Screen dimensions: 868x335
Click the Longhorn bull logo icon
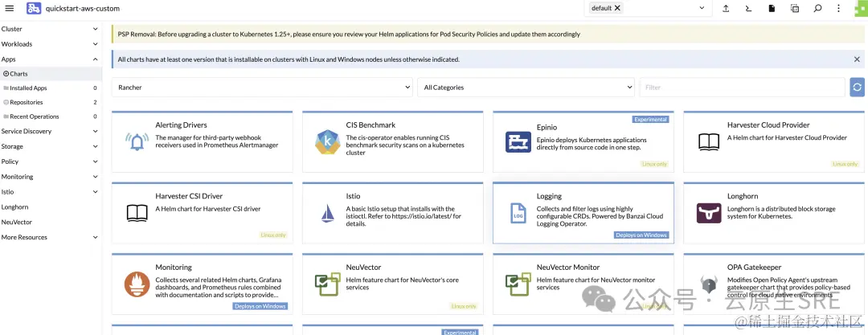tap(709, 213)
